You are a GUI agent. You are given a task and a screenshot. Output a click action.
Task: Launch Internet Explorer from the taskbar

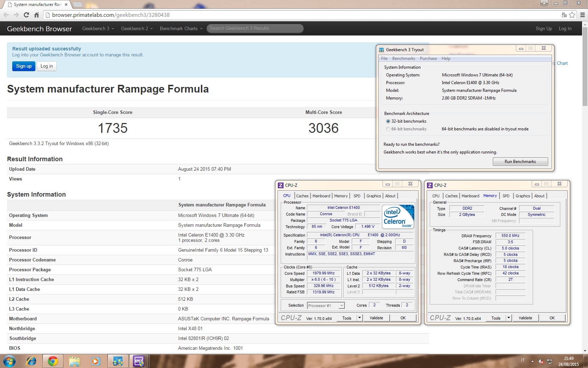(x=31, y=361)
